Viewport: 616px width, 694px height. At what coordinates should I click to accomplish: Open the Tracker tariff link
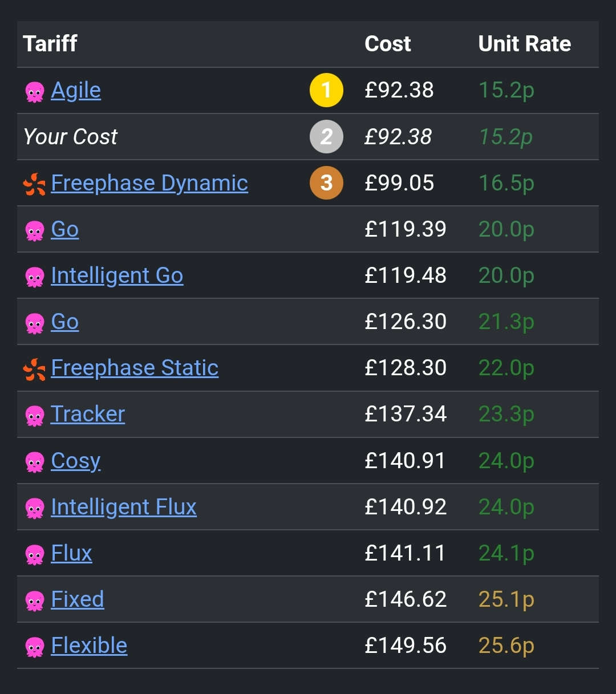pyautogui.click(x=88, y=414)
